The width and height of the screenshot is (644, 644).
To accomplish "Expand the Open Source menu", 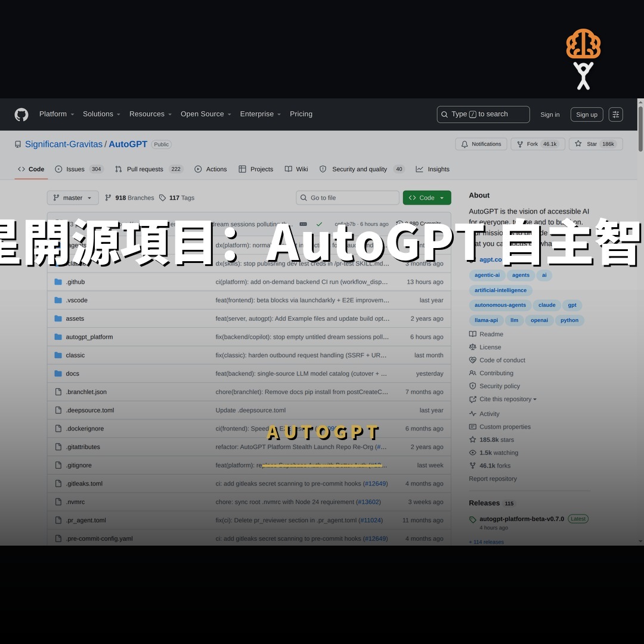I will click(x=206, y=114).
